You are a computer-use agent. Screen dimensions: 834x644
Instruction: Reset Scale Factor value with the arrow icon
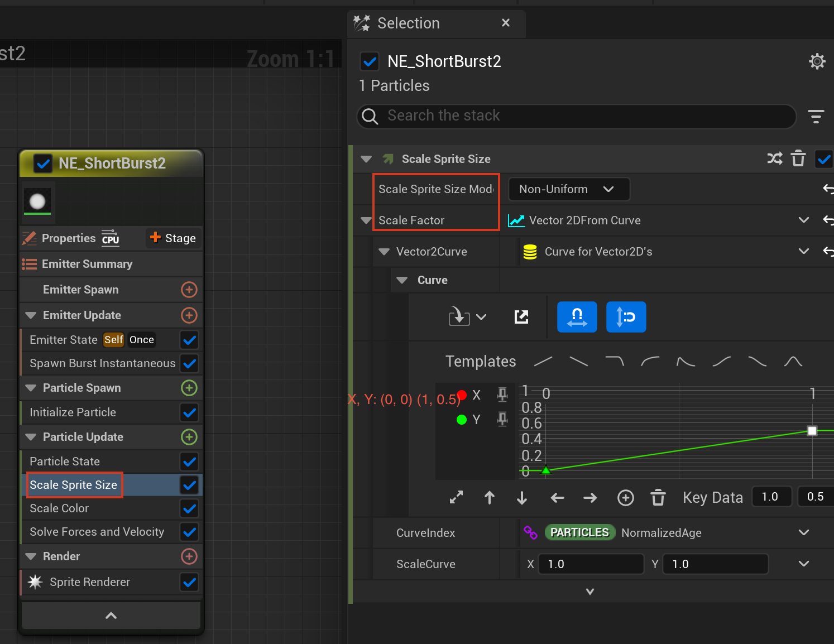828,220
